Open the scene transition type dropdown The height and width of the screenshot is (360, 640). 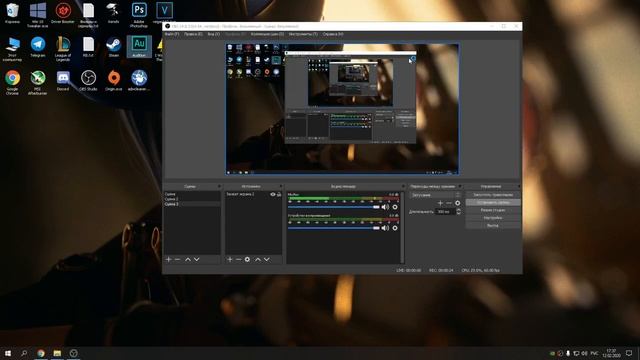[x=436, y=195]
